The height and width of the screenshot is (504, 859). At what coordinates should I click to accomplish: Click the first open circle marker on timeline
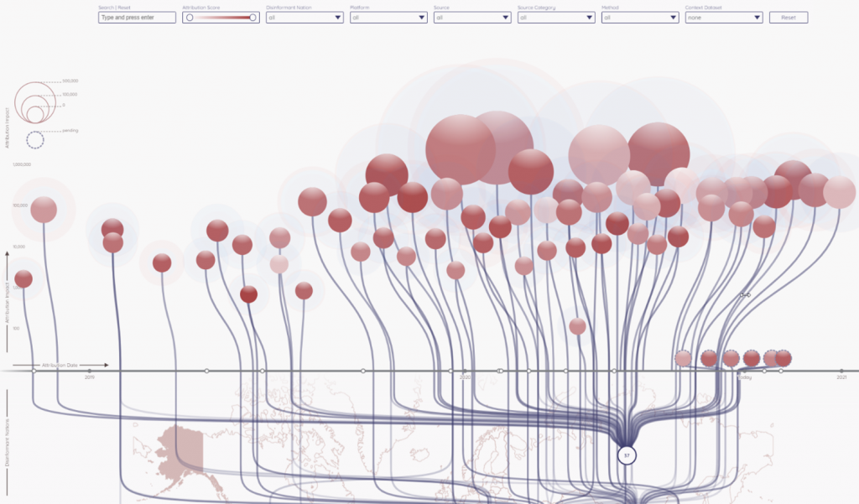click(x=34, y=371)
